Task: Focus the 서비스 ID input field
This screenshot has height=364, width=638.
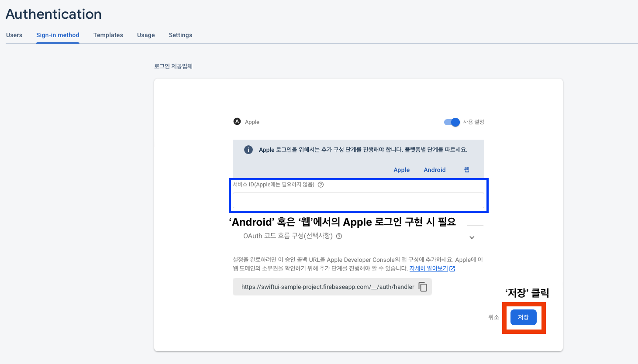Action: [358, 200]
